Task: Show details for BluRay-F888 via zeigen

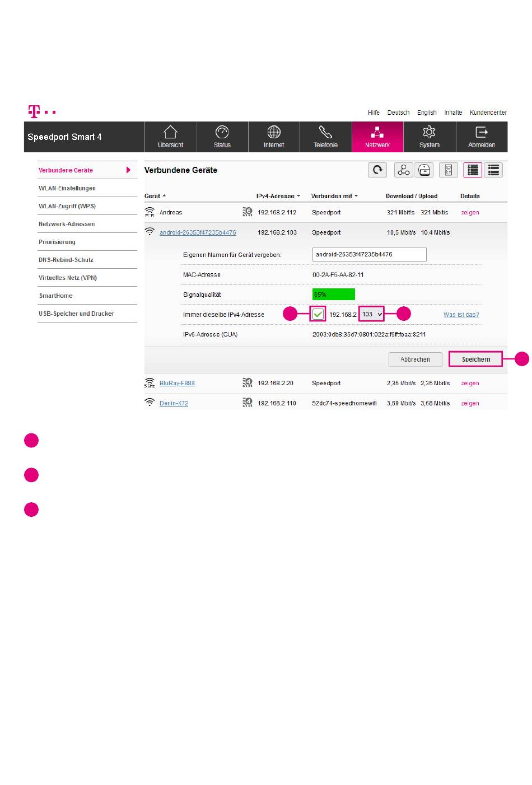Action: (470, 383)
